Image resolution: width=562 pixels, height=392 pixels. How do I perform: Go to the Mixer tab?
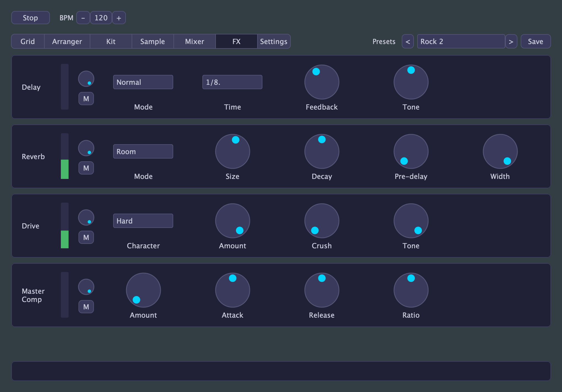[195, 42]
